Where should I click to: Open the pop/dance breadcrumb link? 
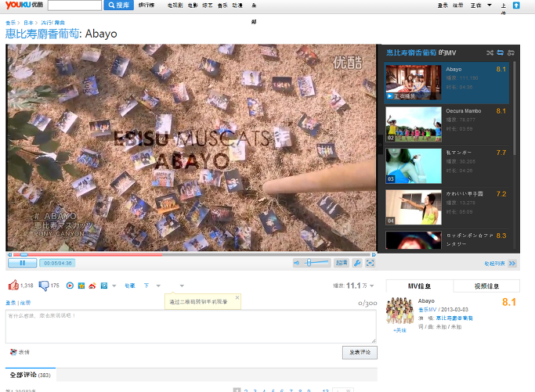tap(53, 23)
